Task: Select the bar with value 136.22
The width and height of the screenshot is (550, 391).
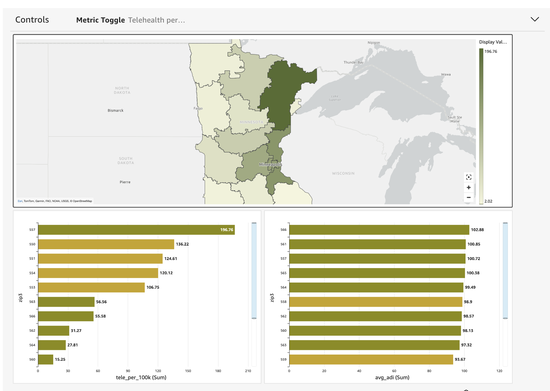Action: [106, 244]
